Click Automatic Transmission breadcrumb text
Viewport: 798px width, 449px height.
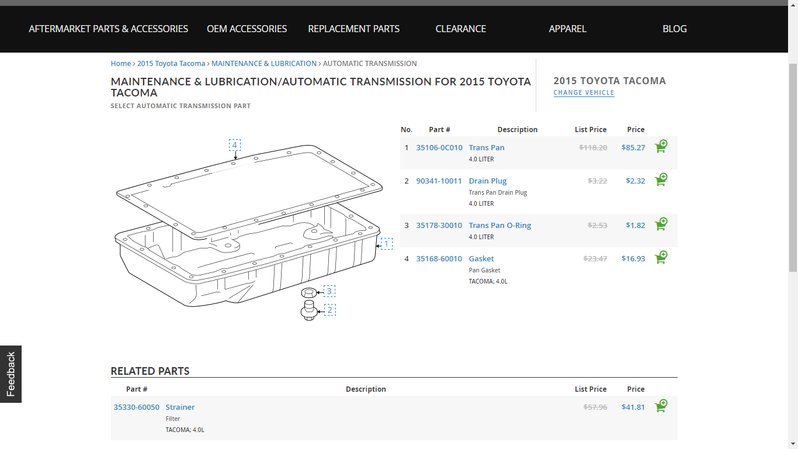pos(370,64)
